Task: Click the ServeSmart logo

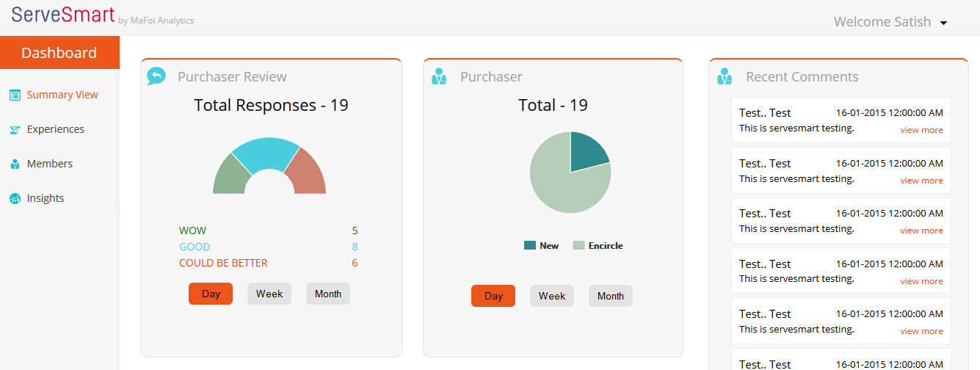Action: pos(63,15)
